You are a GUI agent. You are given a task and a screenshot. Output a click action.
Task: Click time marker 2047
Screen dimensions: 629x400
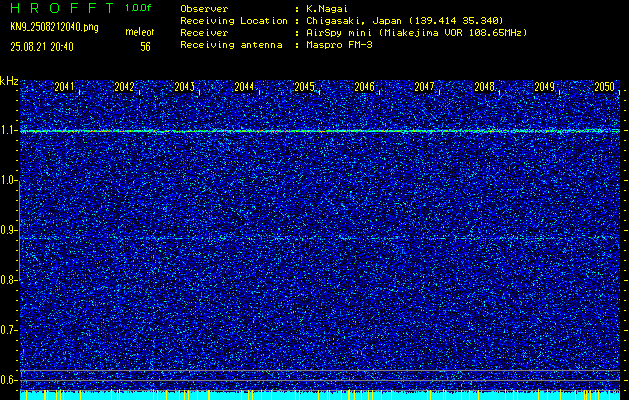pos(424,87)
